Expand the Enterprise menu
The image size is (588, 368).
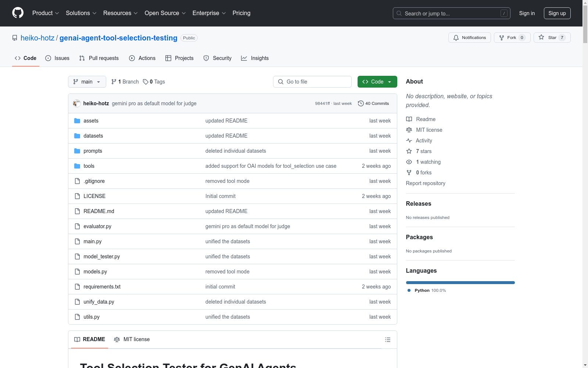click(209, 13)
